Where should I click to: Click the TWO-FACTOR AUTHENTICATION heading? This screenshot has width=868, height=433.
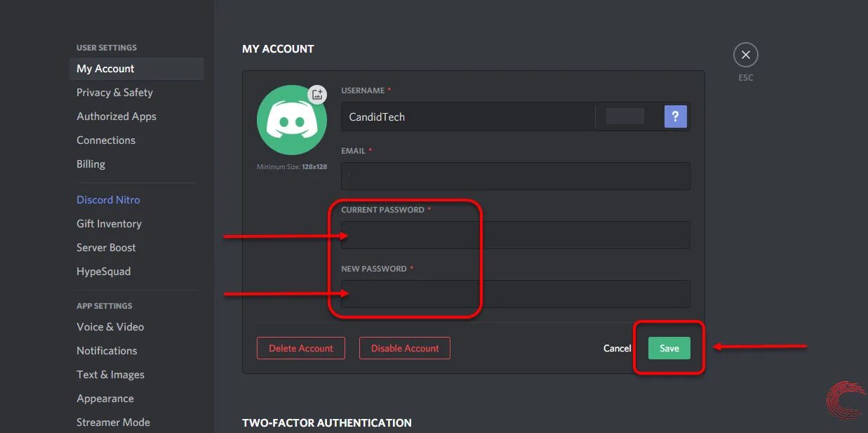pos(327,423)
